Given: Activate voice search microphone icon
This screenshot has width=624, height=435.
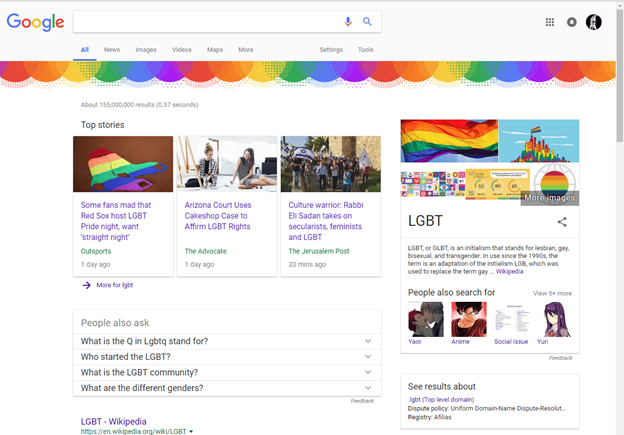Looking at the screenshot, I should [348, 21].
